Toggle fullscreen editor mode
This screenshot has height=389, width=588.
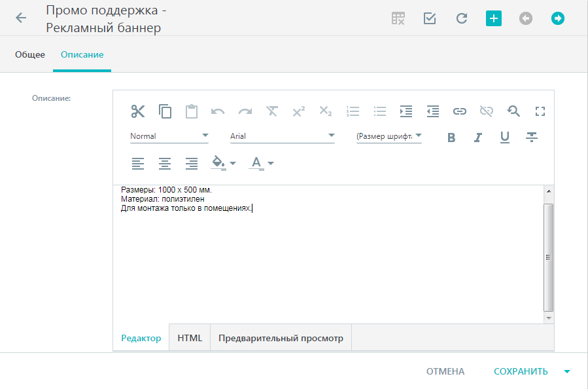pos(540,111)
